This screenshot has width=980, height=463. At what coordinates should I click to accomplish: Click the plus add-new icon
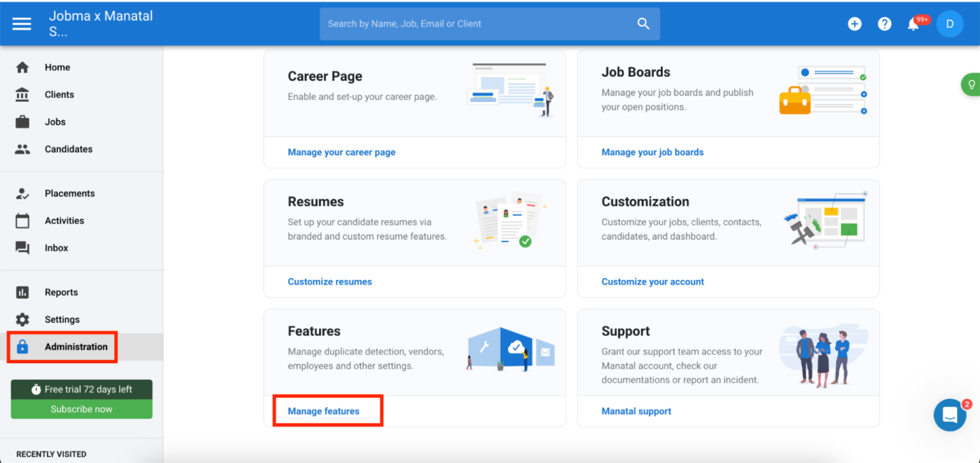(x=854, y=24)
